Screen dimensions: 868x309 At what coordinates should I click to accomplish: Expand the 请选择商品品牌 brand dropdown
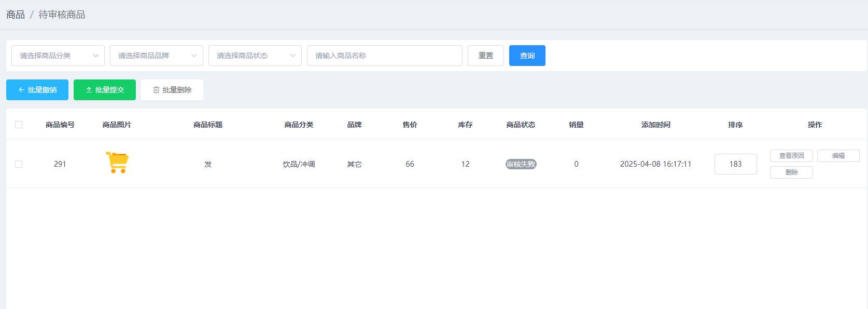click(x=157, y=56)
